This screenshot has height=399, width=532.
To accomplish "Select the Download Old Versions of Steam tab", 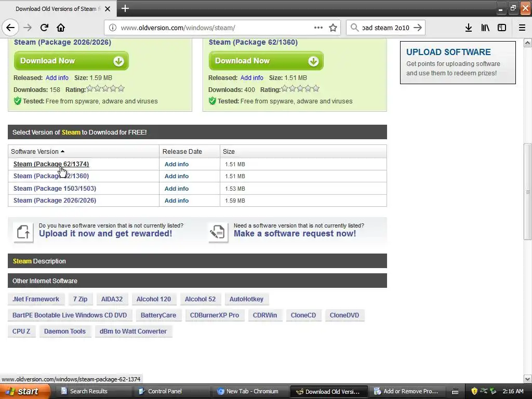I will [58, 9].
